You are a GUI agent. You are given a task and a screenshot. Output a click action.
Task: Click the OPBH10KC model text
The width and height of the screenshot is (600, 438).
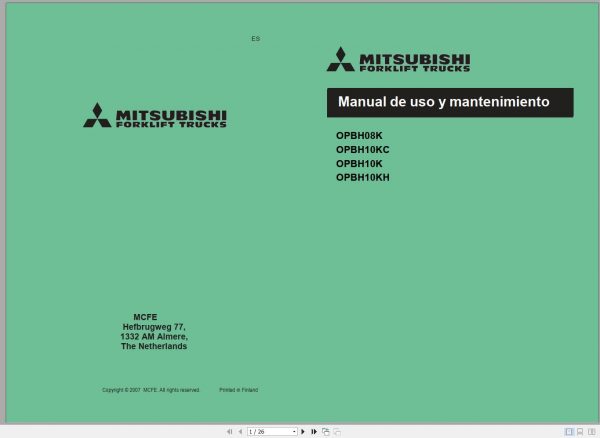362,150
